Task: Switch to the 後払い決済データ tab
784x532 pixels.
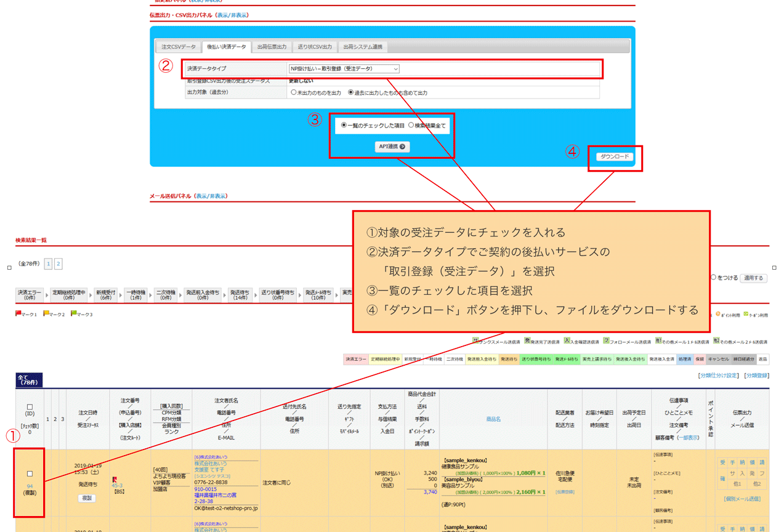Action: point(226,47)
